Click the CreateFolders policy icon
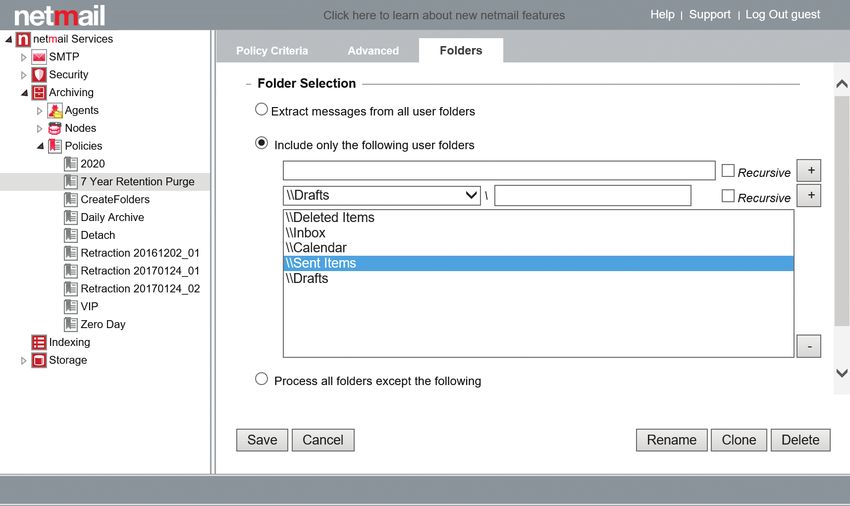850x506 pixels. (70, 200)
